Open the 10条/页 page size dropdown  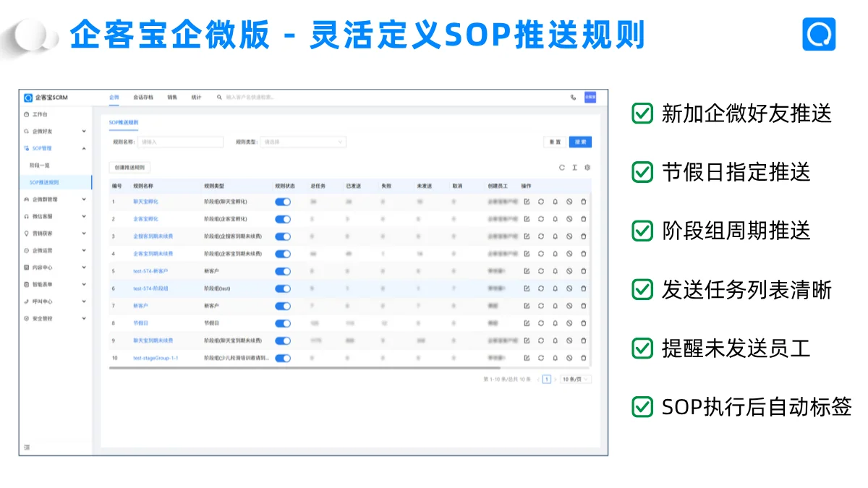click(576, 379)
